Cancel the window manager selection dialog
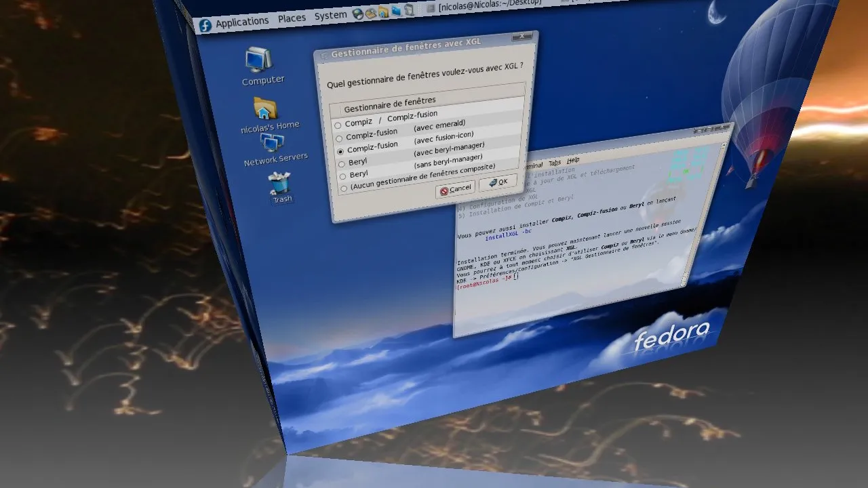 pyautogui.click(x=455, y=189)
